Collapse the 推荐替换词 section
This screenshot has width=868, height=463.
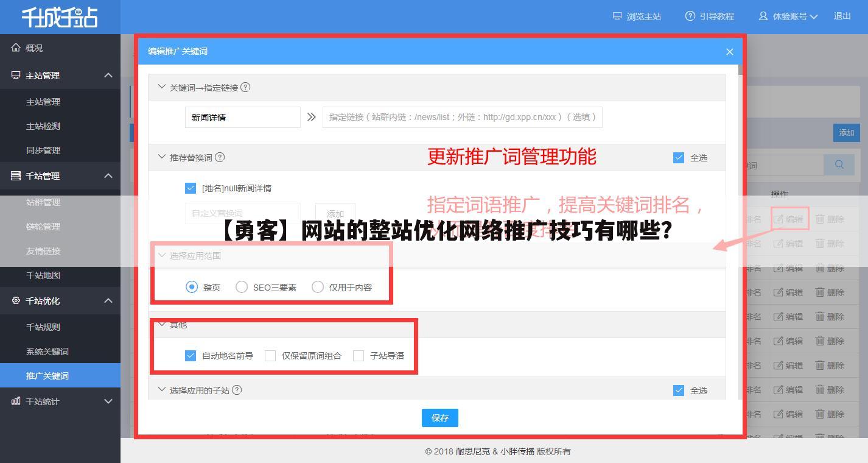(161, 157)
